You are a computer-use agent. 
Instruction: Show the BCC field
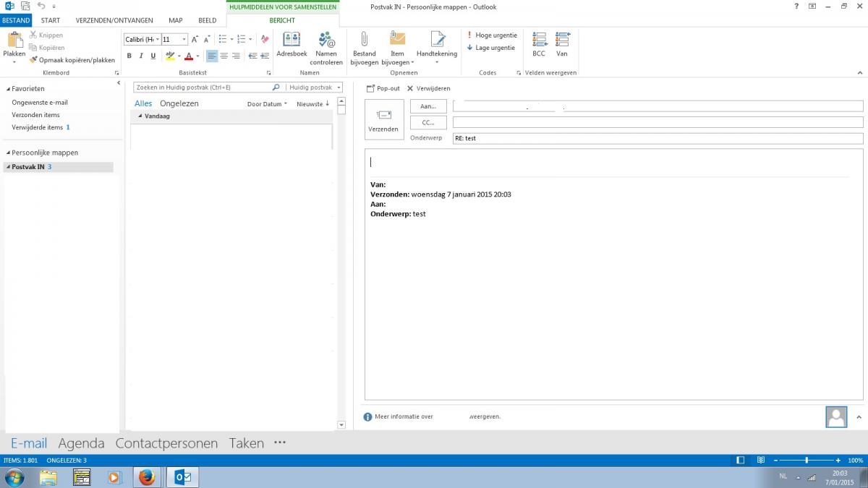tap(539, 44)
